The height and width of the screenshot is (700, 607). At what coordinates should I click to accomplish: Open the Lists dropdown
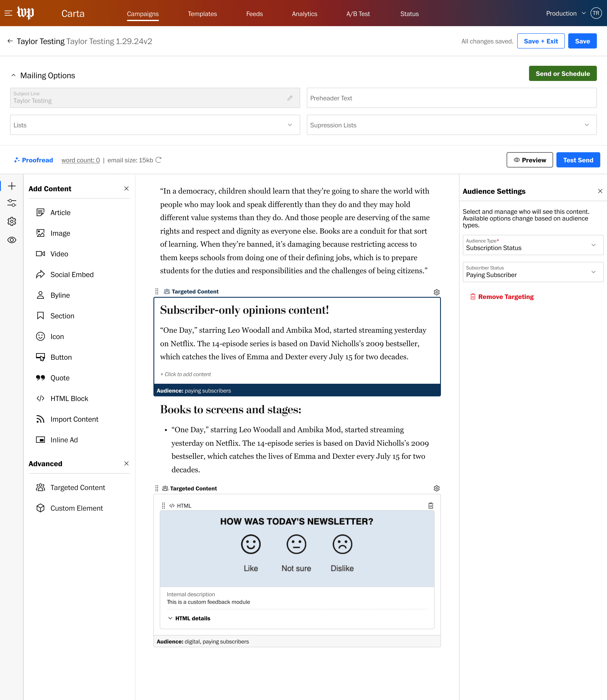pos(155,125)
